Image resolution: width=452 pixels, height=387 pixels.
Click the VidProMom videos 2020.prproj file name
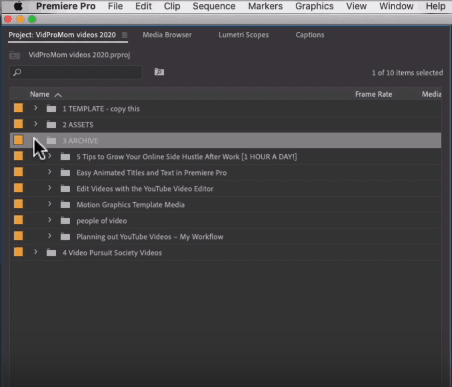(x=79, y=55)
